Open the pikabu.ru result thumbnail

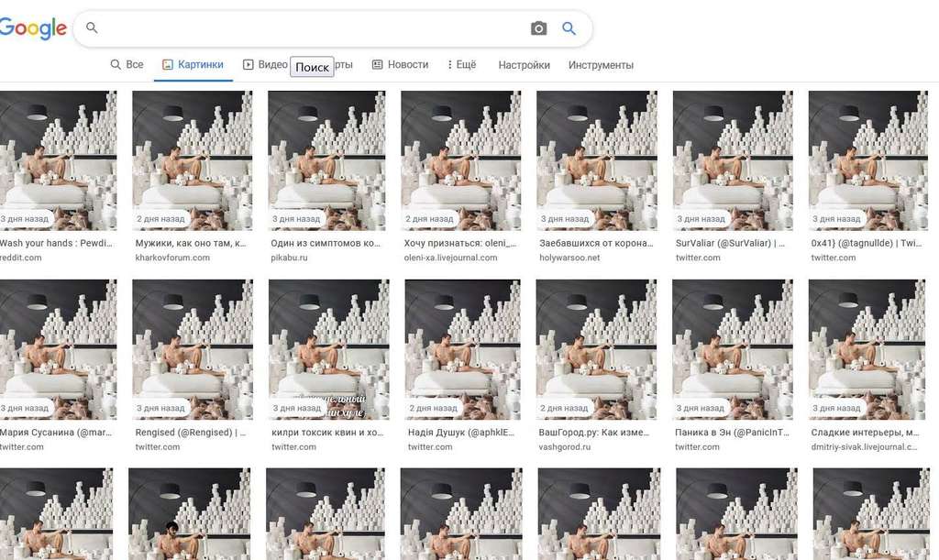[327, 160]
